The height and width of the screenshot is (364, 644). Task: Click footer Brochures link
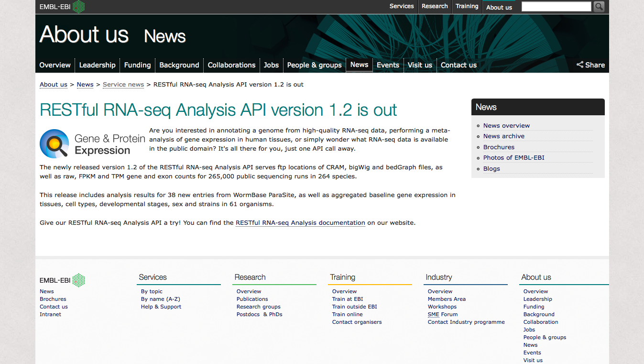tap(53, 299)
